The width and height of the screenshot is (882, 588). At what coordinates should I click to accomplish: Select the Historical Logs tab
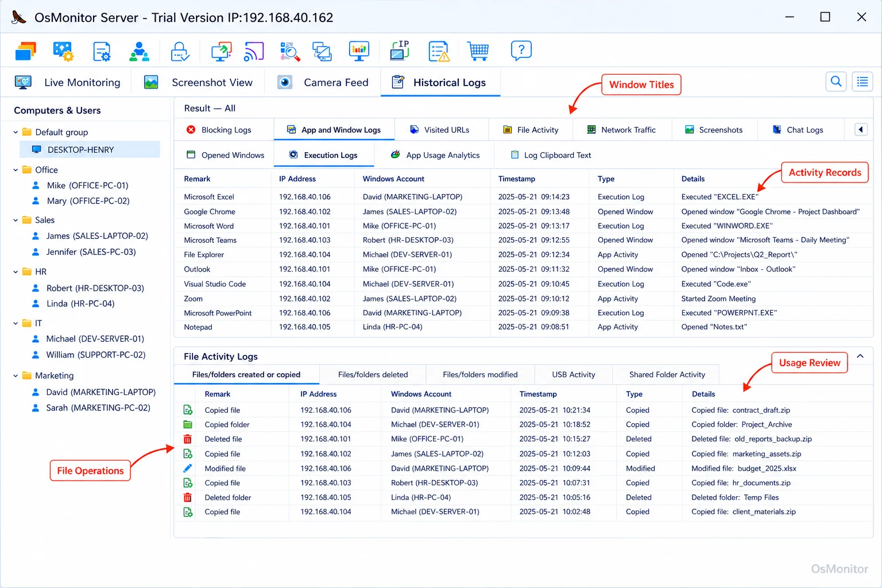tap(440, 83)
